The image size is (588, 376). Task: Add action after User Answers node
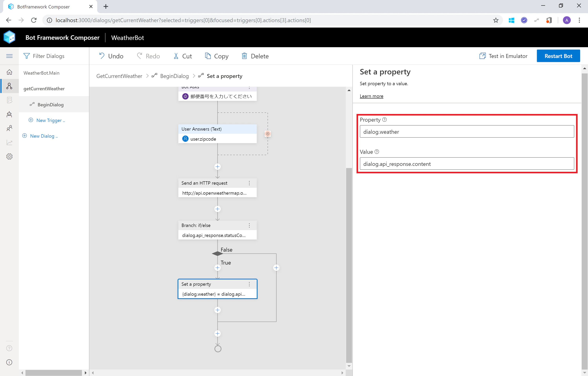217,167
